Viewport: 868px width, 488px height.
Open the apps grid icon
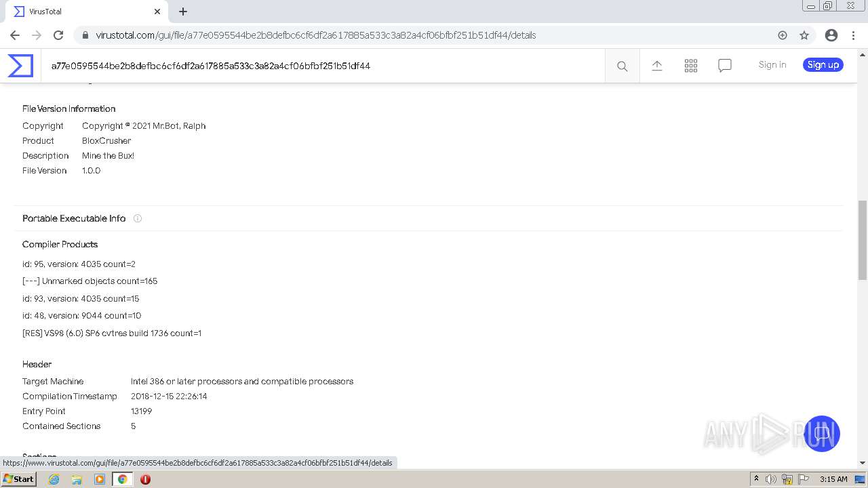(691, 66)
